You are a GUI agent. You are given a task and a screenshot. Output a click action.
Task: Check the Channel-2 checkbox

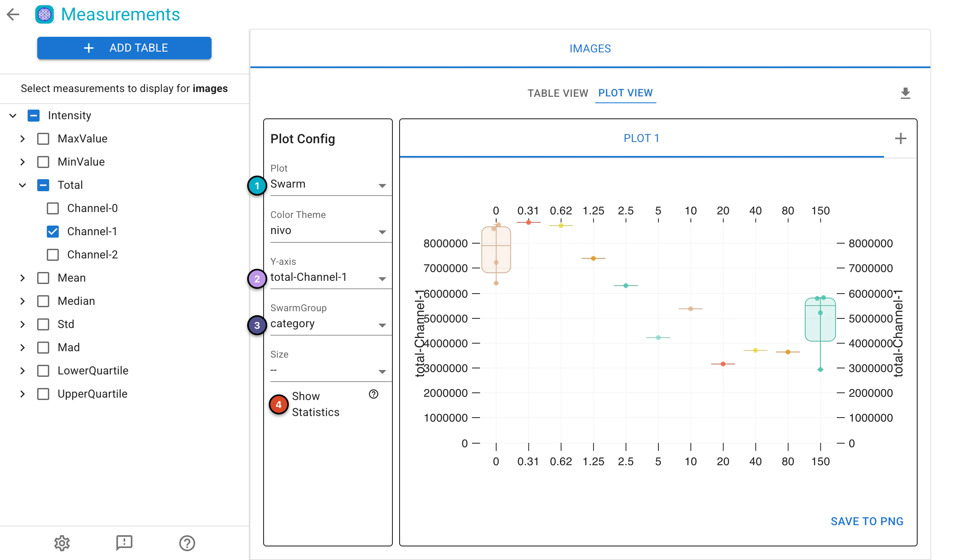(53, 255)
